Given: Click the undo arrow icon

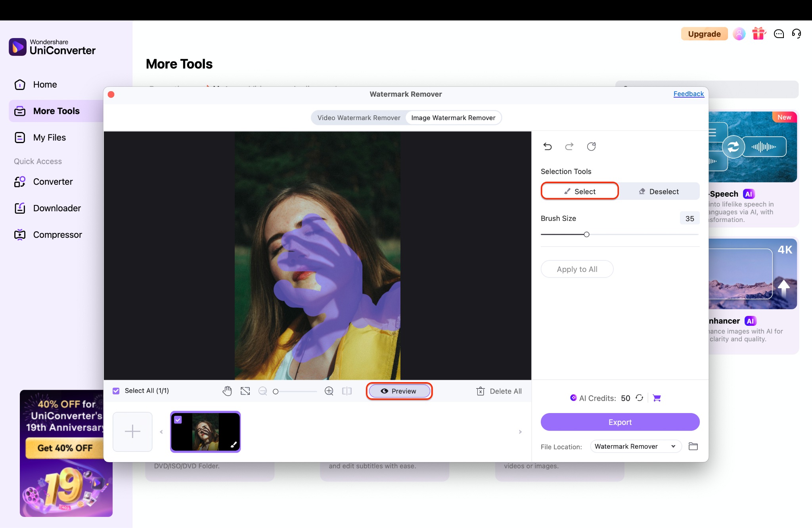Looking at the screenshot, I should (548, 147).
